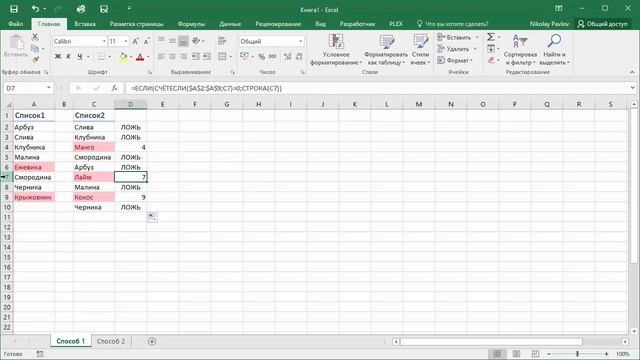This screenshot has width=640, height=360.
Task: Select column D header
Action: (x=131, y=104)
